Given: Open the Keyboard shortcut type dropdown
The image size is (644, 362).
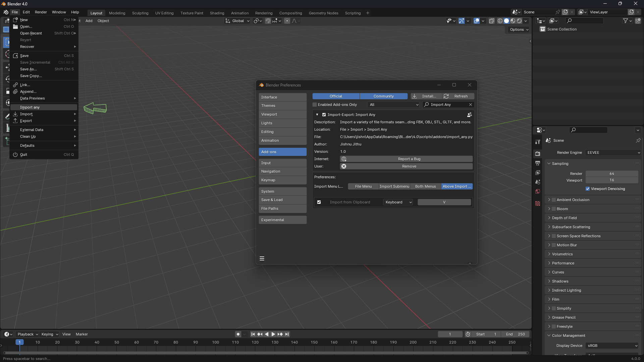Looking at the screenshot, I should (398, 202).
